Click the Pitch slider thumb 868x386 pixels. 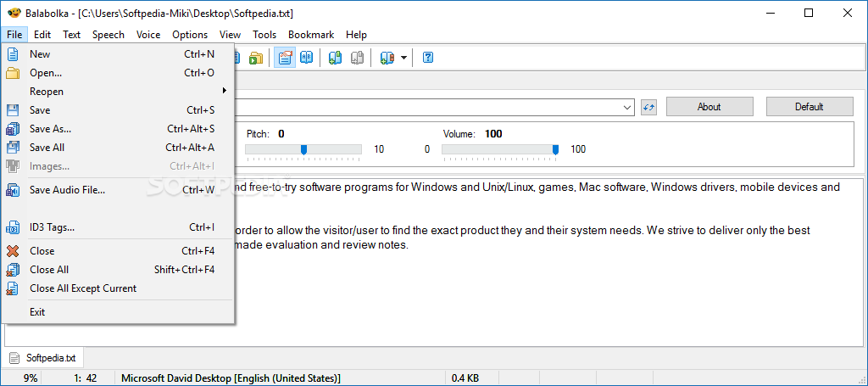[303, 149]
